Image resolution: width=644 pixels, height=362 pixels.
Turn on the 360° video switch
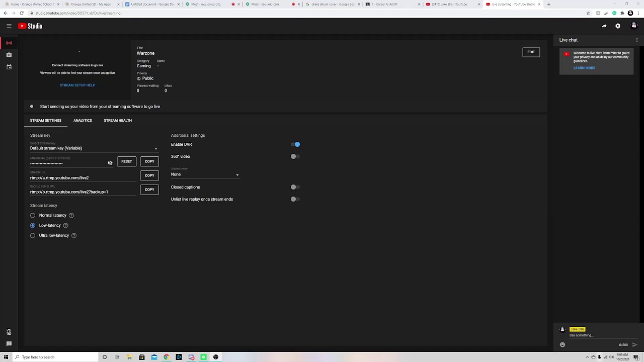point(295,156)
